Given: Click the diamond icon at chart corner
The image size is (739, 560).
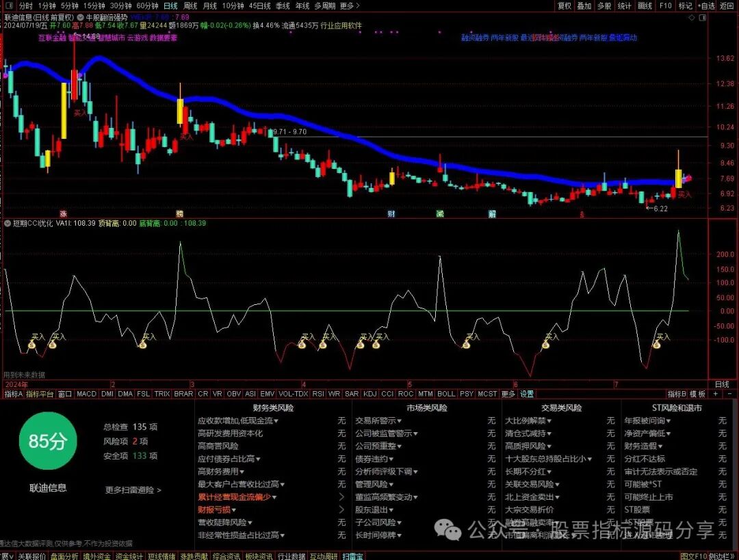Looking at the screenshot, I should click(691, 17).
